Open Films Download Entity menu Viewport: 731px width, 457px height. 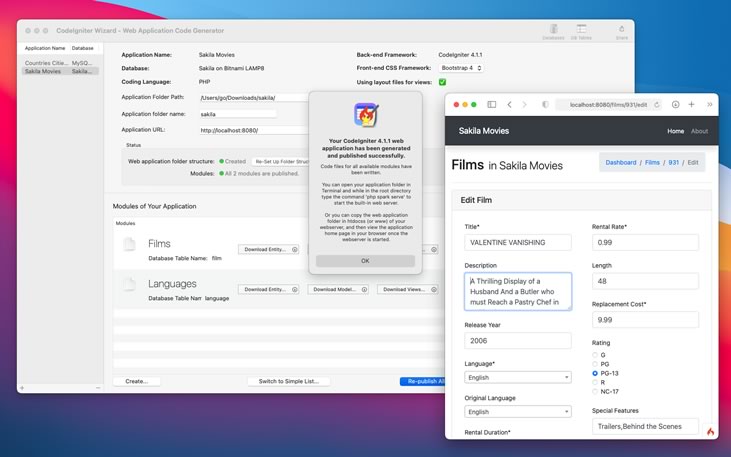pos(269,249)
